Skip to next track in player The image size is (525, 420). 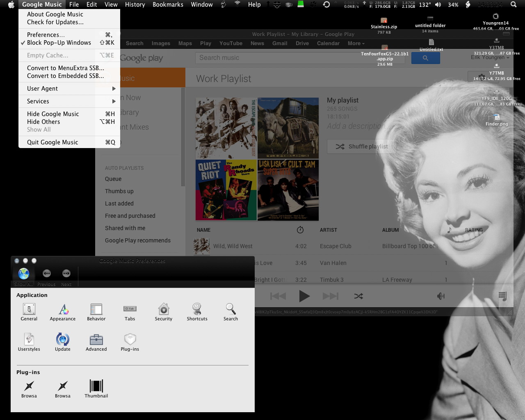tap(331, 296)
